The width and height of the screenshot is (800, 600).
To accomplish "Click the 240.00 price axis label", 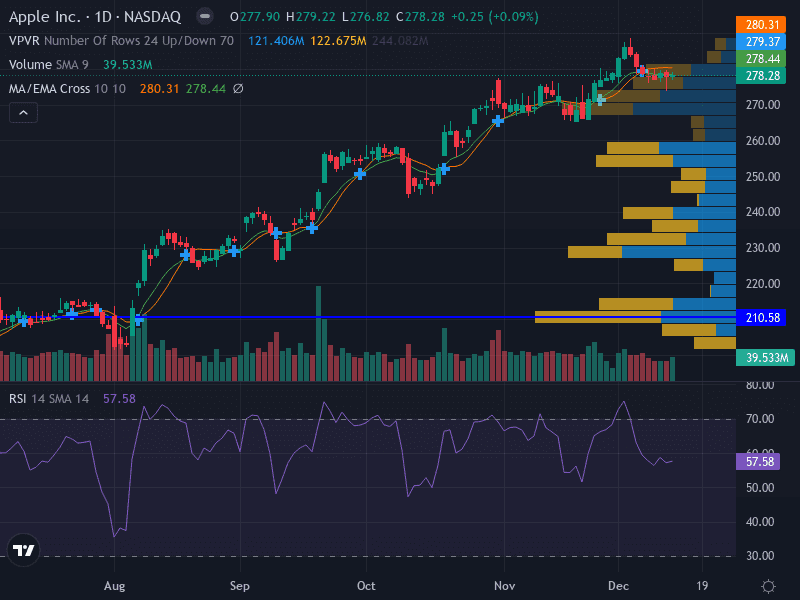I will pos(763,212).
